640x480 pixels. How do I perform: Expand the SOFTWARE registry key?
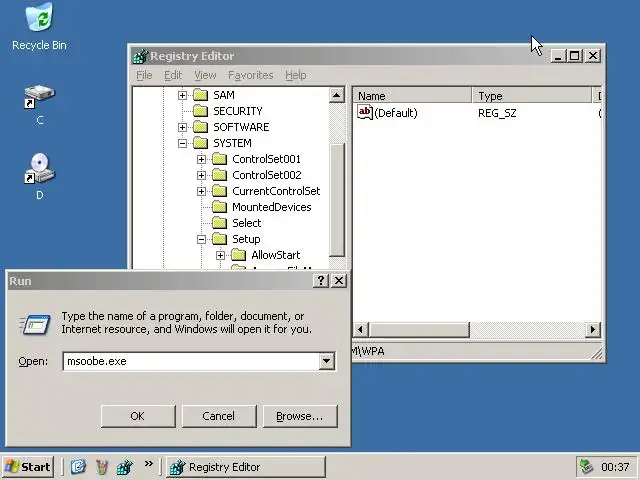(182, 127)
